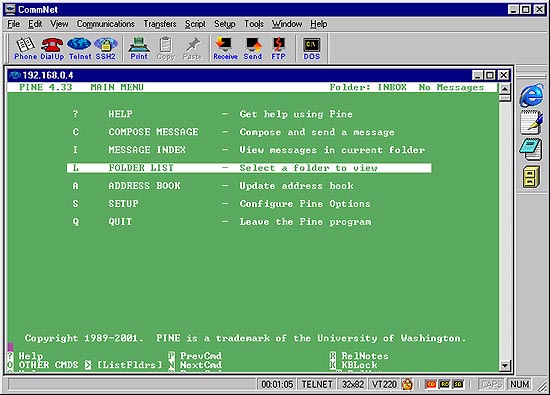
Task: Select COMPOSE MESSAGE in Pine menu
Action: pyautogui.click(x=233, y=132)
